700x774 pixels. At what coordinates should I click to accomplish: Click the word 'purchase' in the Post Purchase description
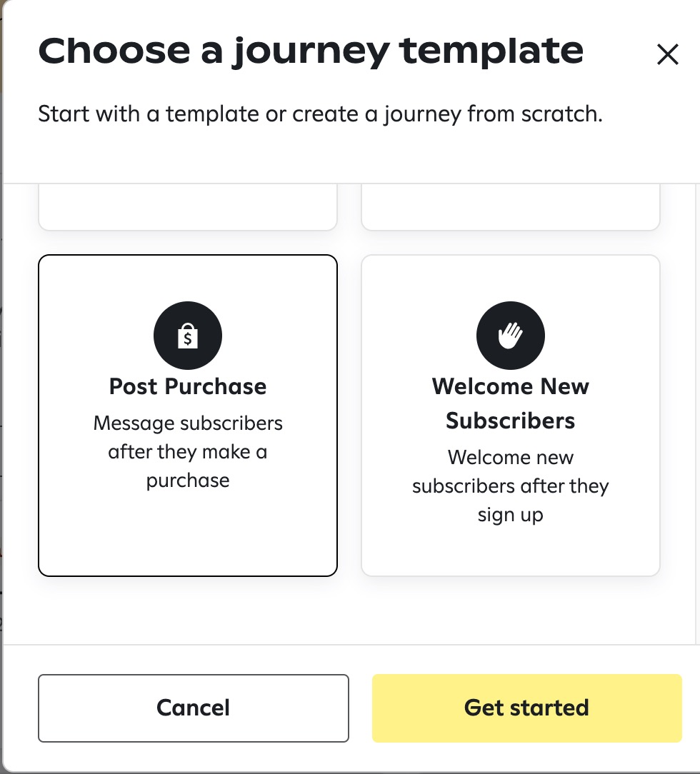(x=188, y=481)
